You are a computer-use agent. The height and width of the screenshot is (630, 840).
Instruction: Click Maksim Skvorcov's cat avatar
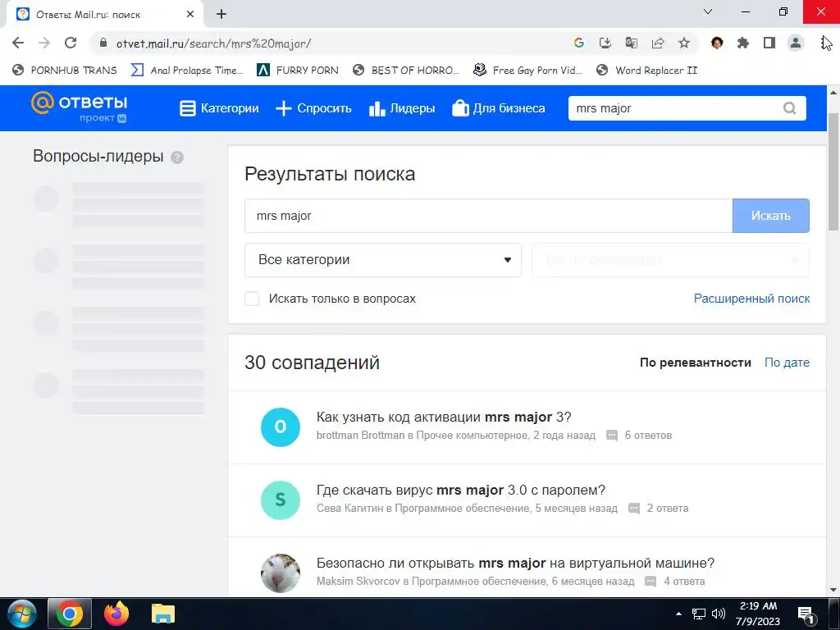[281, 573]
